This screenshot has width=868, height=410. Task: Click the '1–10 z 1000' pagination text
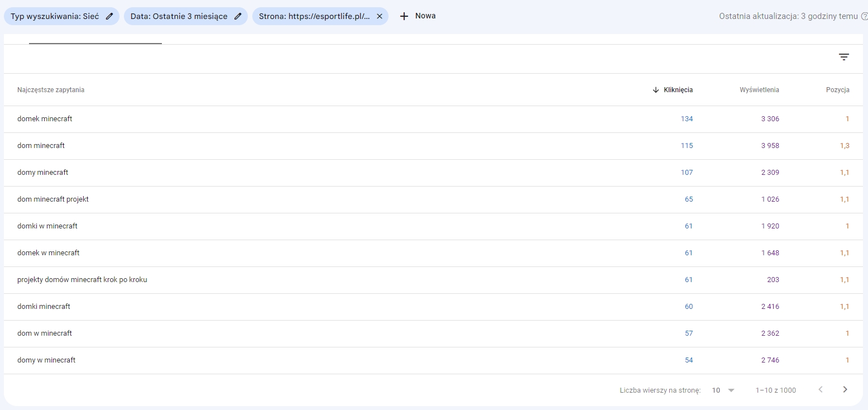click(x=776, y=390)
